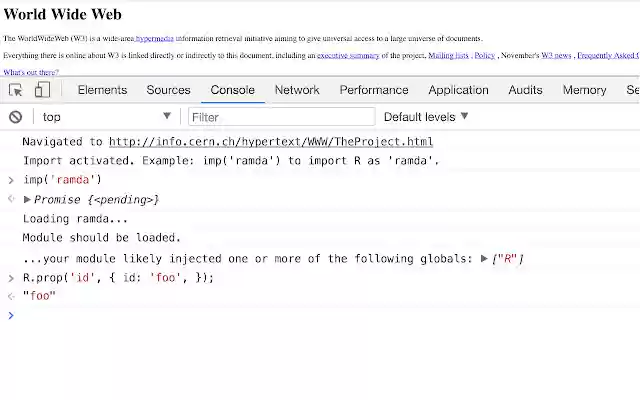Select the 'Import activated' log message
The image size is (640, 400).
[231, 160]
